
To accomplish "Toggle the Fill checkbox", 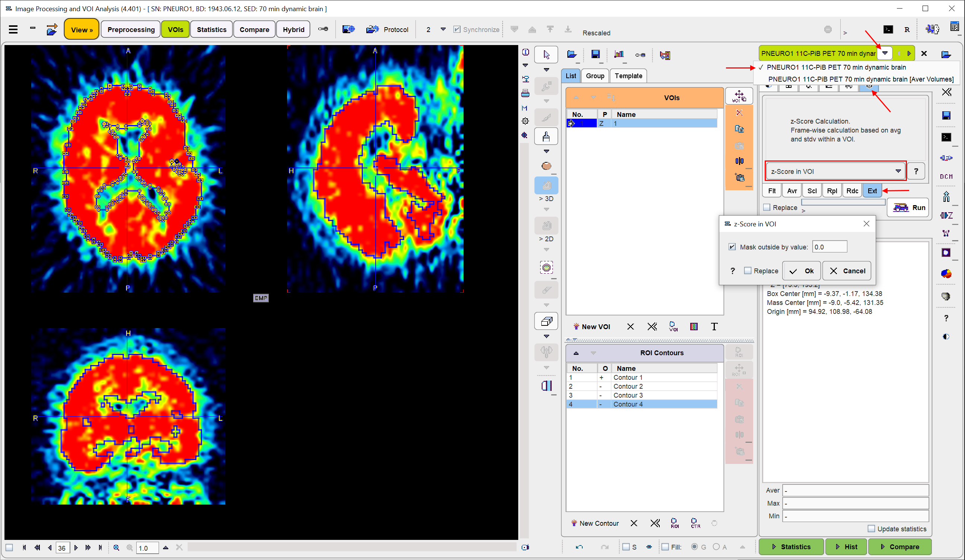I will tap(665, 547).
